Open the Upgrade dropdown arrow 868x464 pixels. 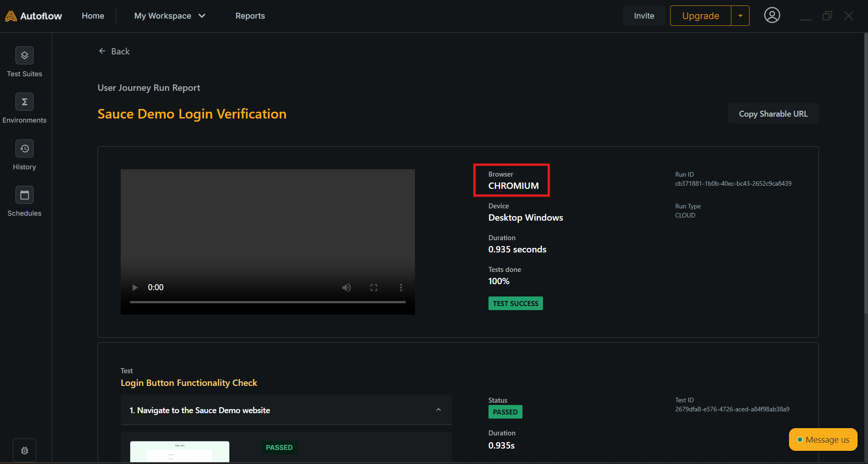740,16
